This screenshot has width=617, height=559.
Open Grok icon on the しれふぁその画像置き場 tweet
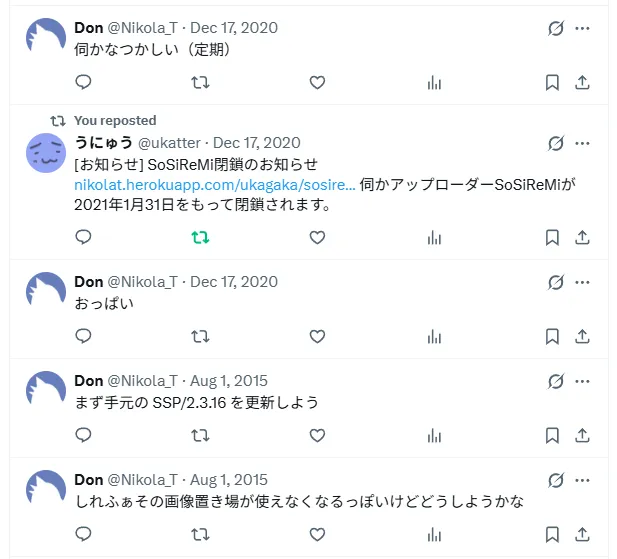(556, 479)
